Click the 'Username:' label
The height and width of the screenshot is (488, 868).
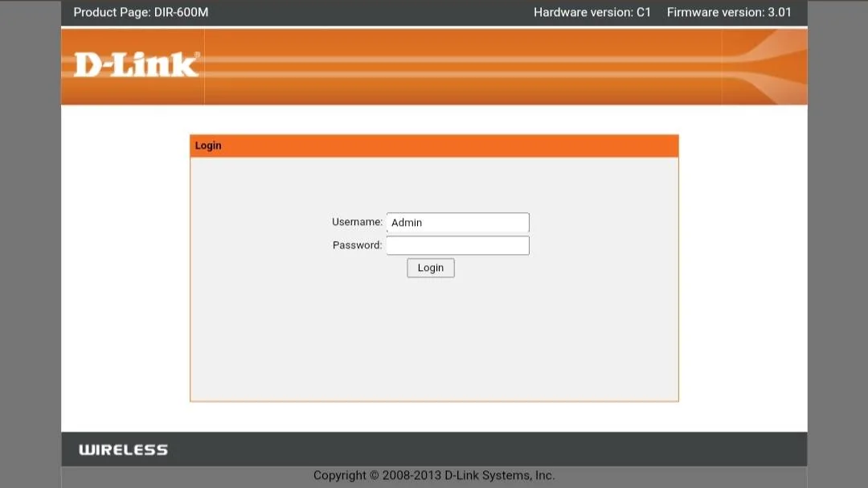[x=357, y=222]
